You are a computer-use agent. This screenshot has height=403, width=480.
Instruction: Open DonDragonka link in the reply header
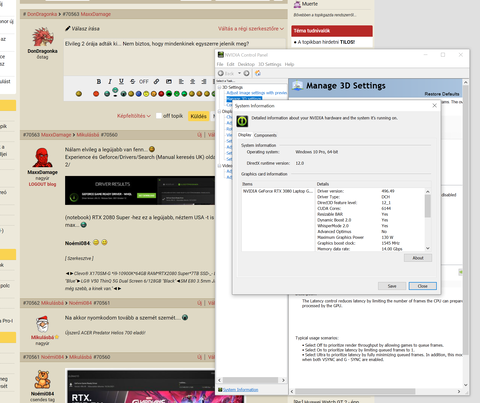(42, 14)
